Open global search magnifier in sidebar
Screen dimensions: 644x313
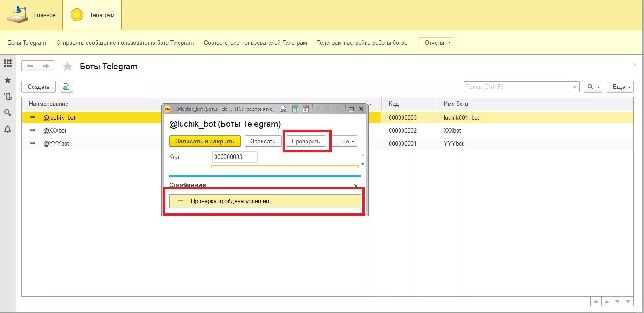tap(8, 113)
